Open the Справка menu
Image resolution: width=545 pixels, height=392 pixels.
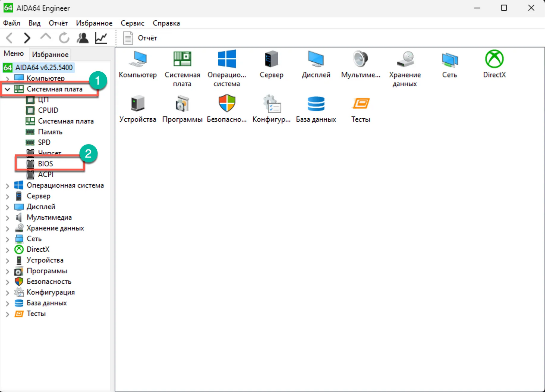[x=166, y=23]
